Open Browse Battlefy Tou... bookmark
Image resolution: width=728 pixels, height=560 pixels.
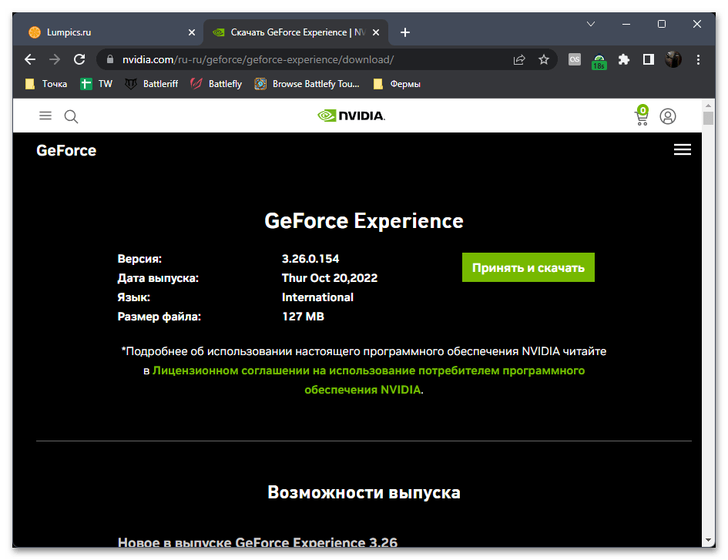point(307,84)
